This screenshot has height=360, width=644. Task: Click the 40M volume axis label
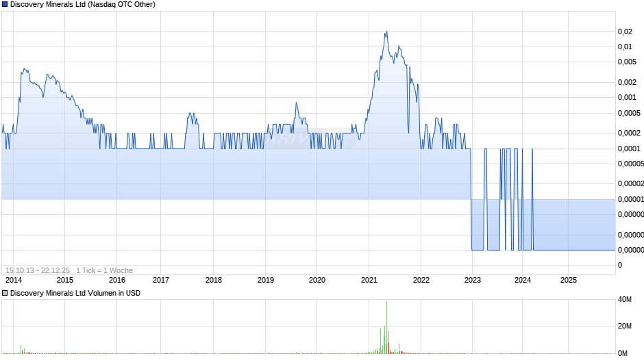pos(625,300)
